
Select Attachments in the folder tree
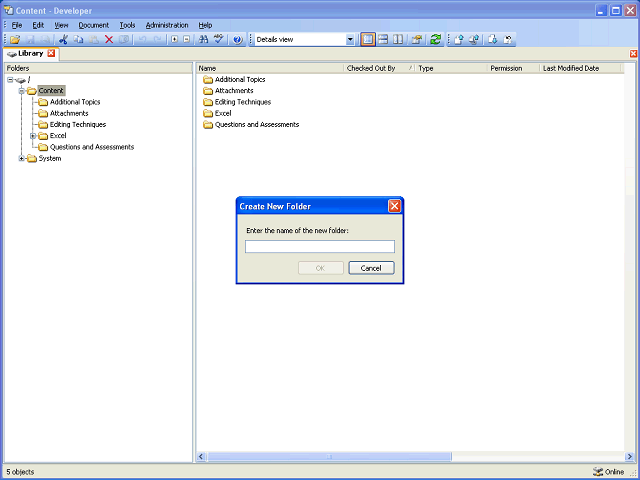(x=69, y=113)
